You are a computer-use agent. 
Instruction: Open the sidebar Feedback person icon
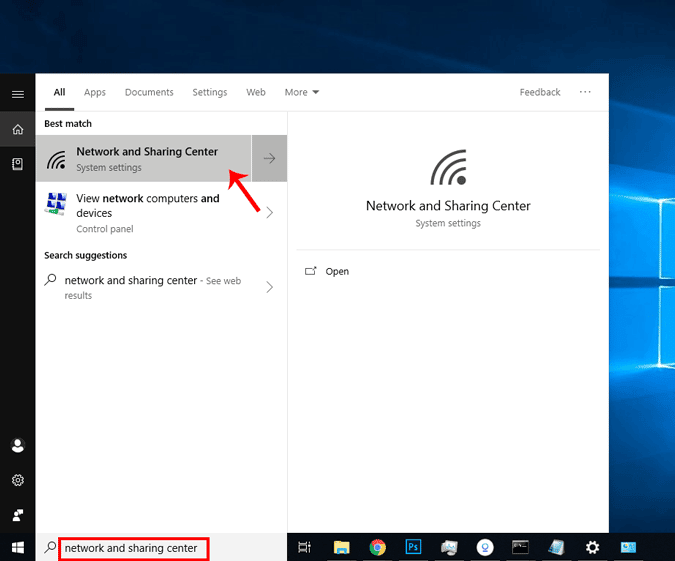[x=18, y=515]
